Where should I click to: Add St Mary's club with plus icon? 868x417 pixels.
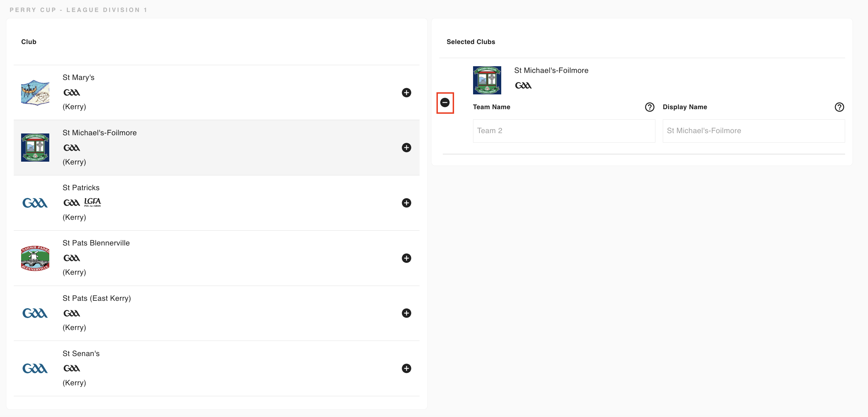click(x=407, y=93)
